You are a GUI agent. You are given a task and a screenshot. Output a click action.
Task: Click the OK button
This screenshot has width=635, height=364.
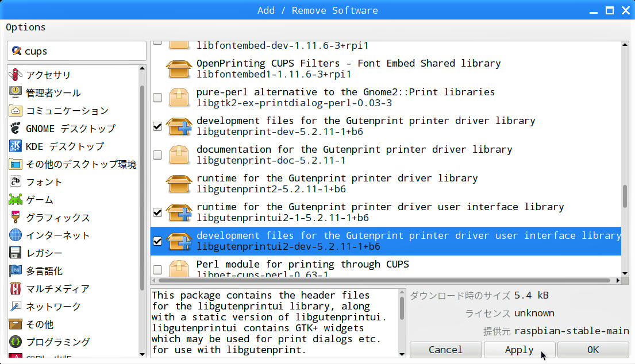coord(593,350)
